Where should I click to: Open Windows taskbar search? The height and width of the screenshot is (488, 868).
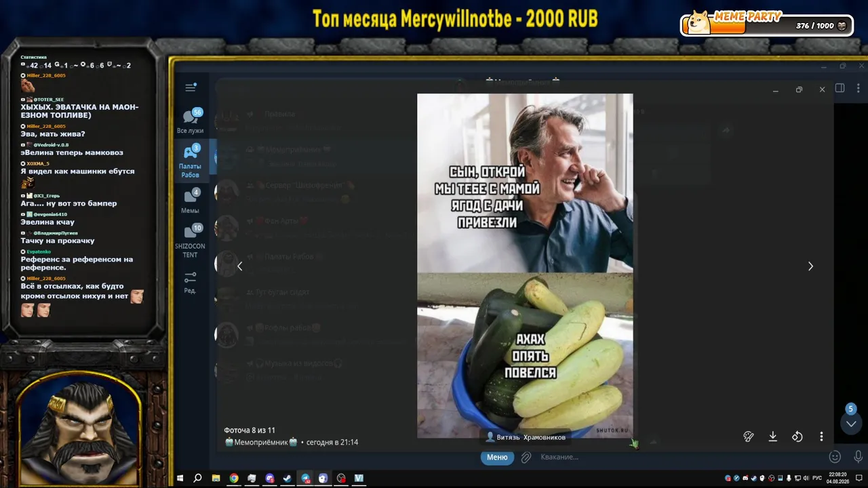[197, 479]
